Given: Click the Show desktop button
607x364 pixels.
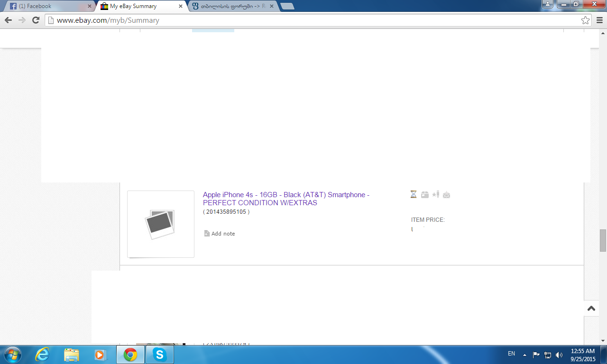Looking at the screenshot, I should (x=604, y=355).
